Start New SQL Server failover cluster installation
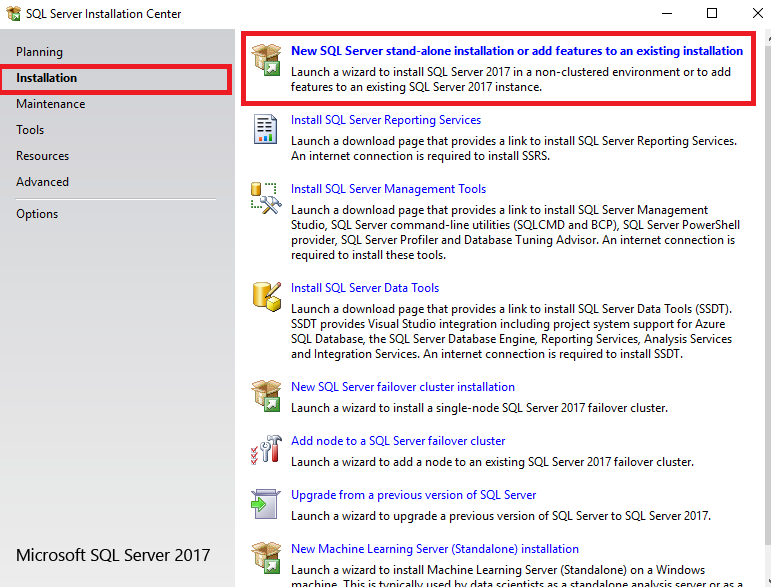Screen dimensions: 771x587 [x=403, y=387]
